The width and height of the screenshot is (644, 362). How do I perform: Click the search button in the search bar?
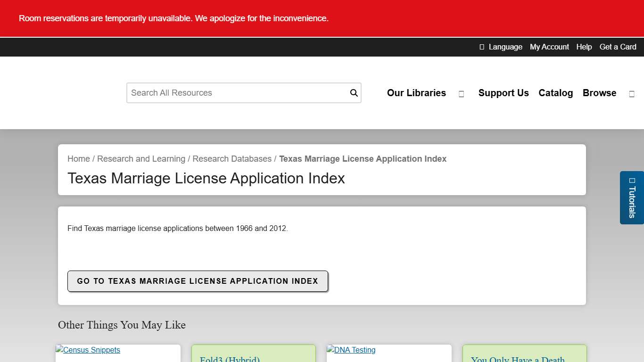354,93
